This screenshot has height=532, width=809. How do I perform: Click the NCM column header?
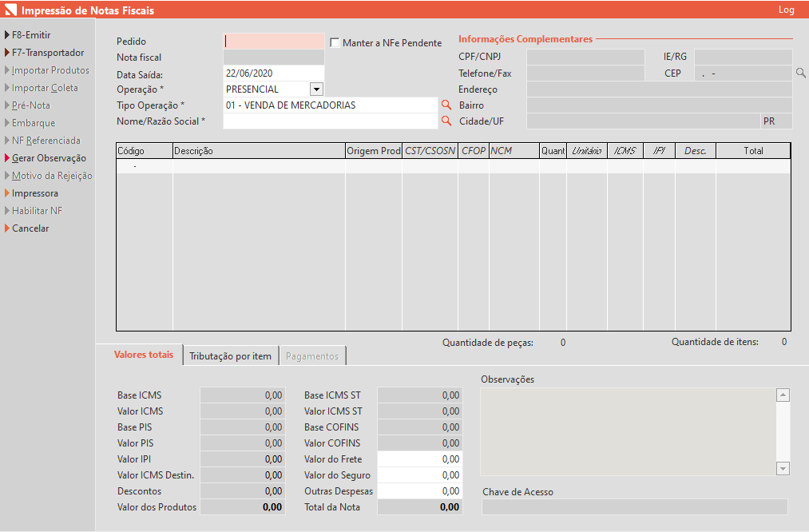(x=514, y=151)
